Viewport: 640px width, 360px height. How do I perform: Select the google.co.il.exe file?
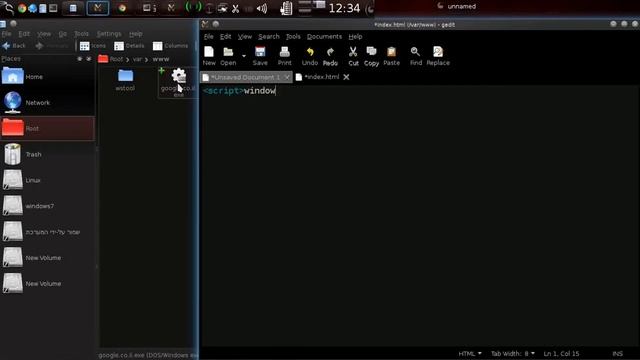(x=178, y=83)
